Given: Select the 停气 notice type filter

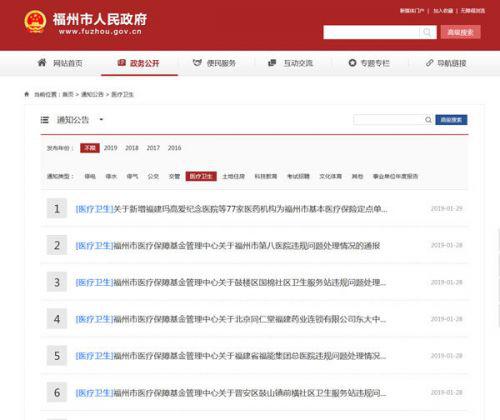Looking at the screenshot, I should pyautogui.click(x=132, y=176).
